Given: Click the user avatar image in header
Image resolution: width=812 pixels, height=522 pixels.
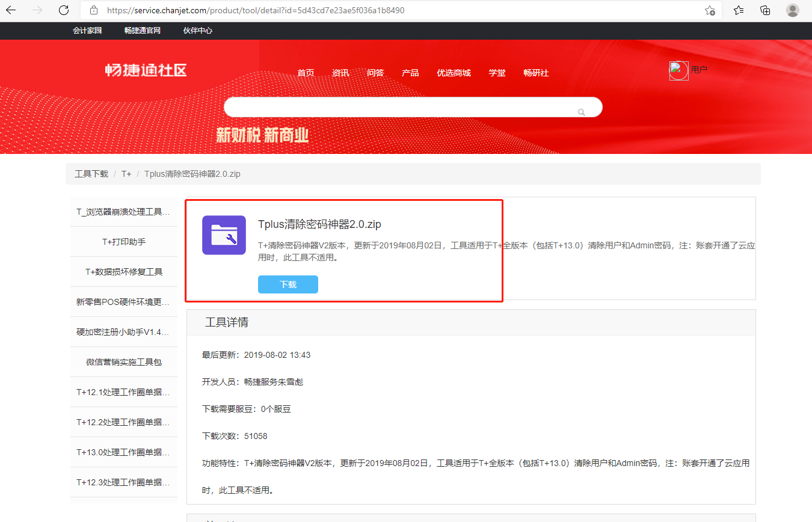Looking at the screenshot, I should point(679,71).
